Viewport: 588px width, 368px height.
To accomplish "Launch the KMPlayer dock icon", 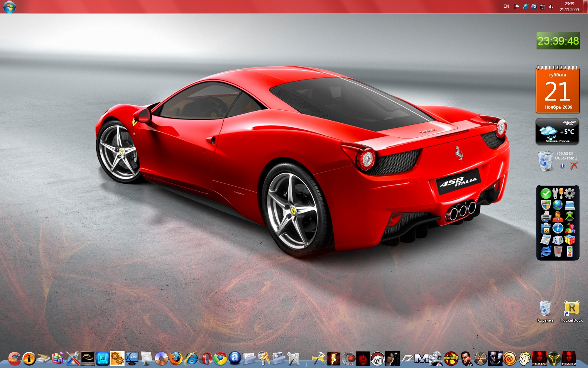I will (x=132, y=358).
